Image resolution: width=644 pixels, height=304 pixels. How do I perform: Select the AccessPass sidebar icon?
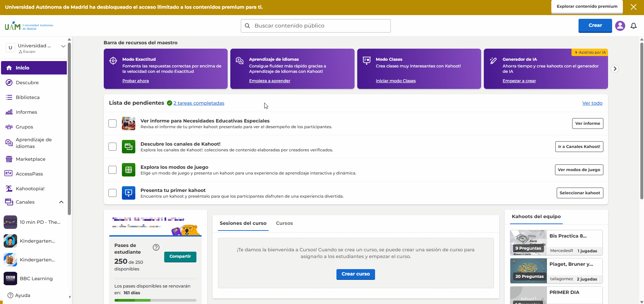tap(9, 174)
